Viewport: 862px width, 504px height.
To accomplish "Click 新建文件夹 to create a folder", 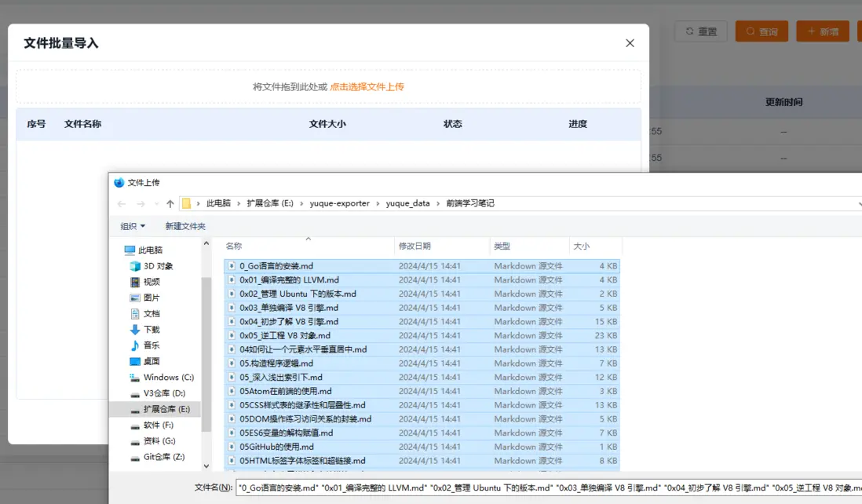I will (x=185, y=226).
